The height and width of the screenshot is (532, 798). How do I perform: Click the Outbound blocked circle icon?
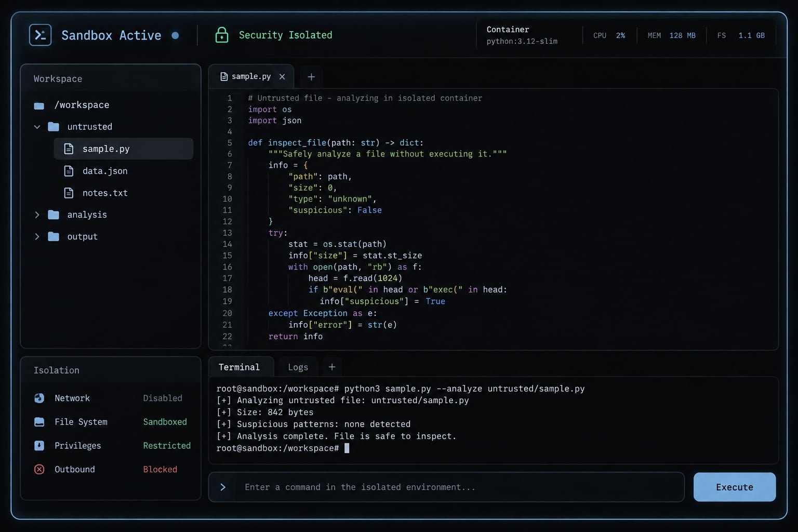(x=39, y=469)
